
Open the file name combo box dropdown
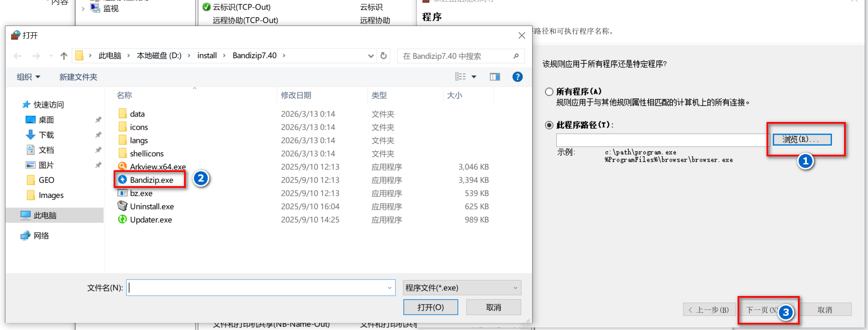coord(390,288)
